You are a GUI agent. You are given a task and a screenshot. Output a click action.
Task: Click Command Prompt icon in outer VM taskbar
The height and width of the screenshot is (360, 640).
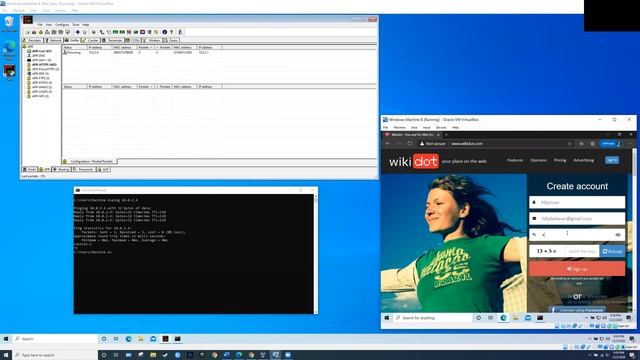pyautogui.click(x=178, y=339)
